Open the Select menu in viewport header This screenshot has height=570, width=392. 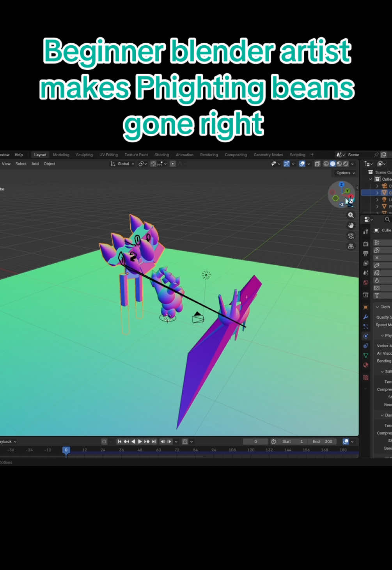point(21,164)
